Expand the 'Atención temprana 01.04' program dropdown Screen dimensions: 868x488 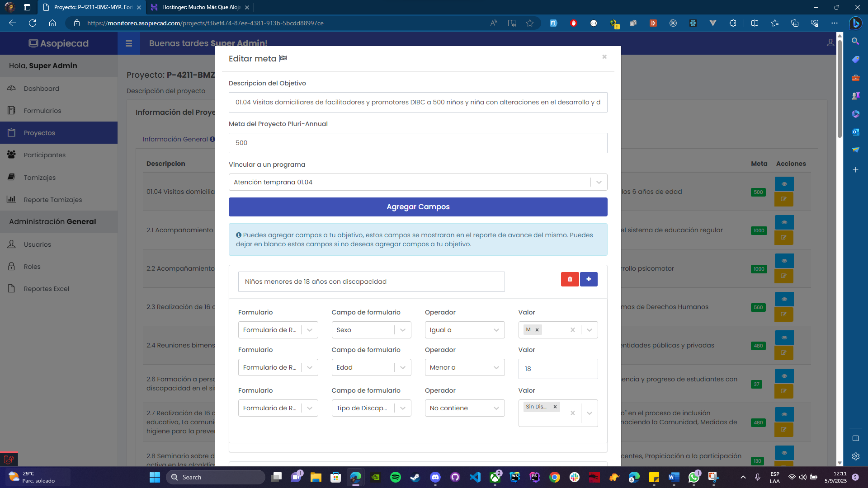[x=599, y=182]
